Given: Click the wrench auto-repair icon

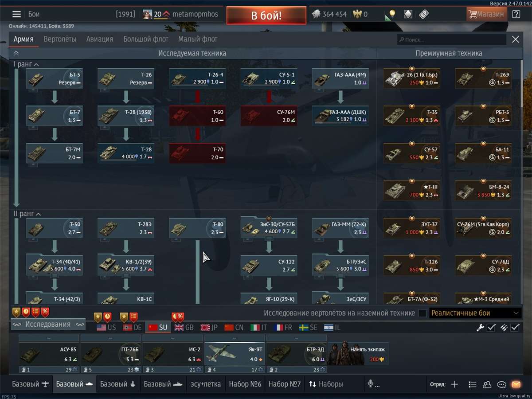Looking at the screenshot, I should tap(480, 328).
